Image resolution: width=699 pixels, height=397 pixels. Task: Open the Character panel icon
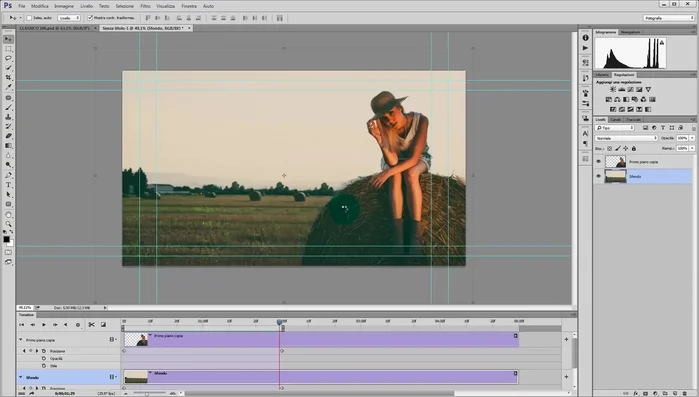pyautogui.click(x=585, y=133)
